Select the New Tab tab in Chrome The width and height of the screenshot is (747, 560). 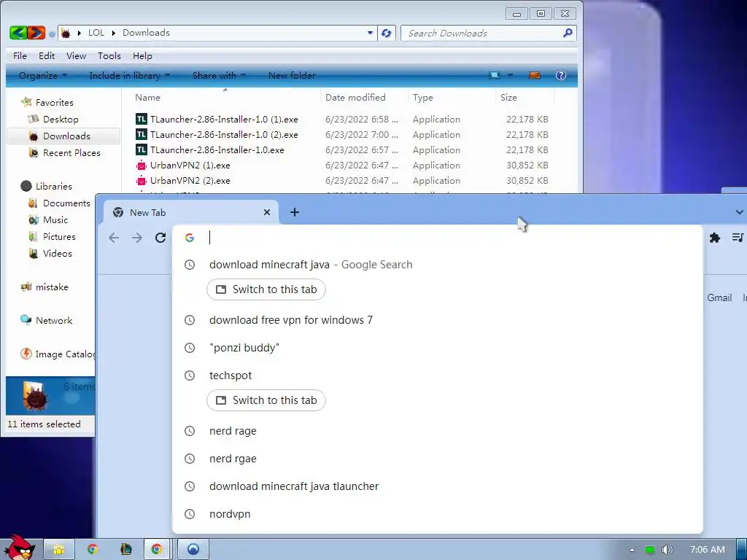point(190,212)
